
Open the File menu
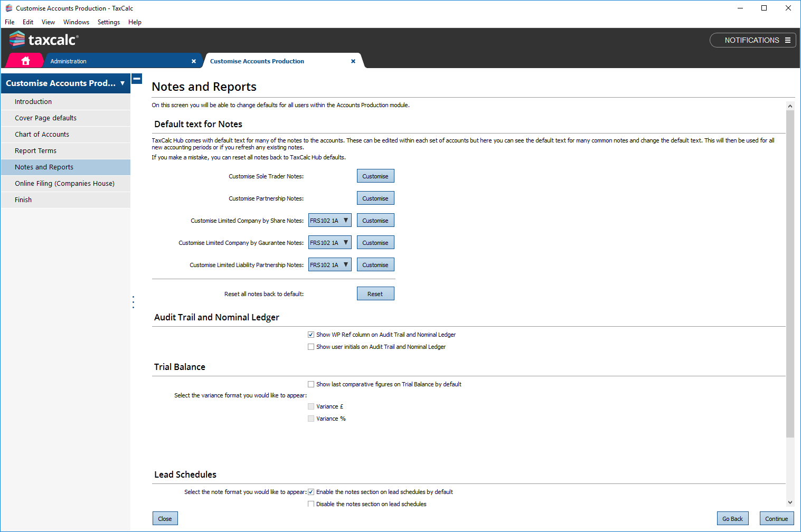point(10,22)
